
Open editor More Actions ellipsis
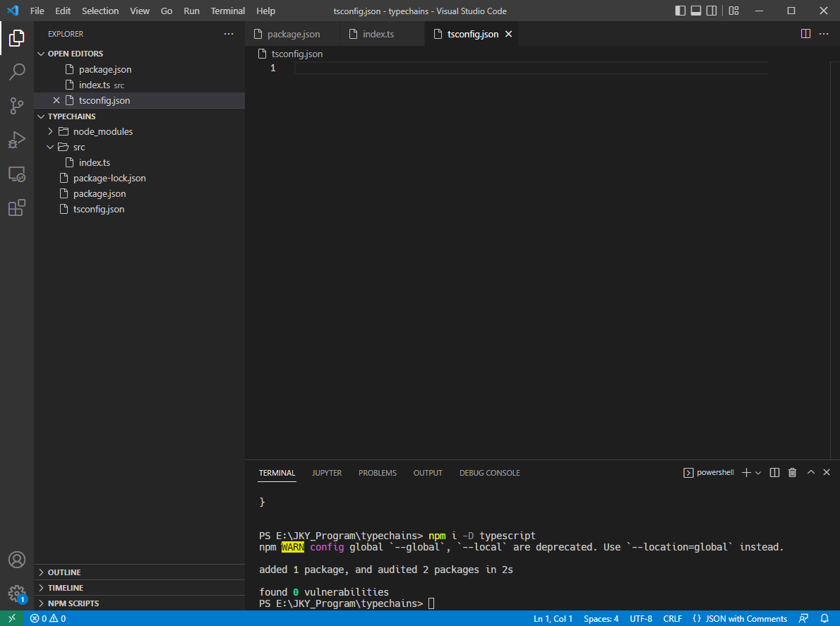[x=824, y=34]
